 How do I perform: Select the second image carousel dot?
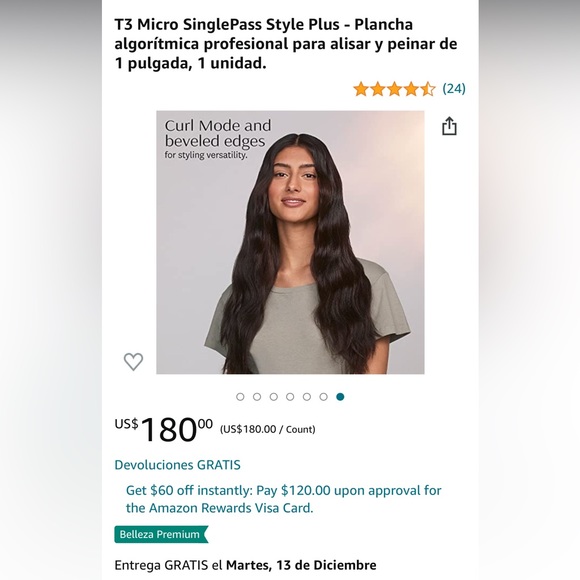click(257, 397)
